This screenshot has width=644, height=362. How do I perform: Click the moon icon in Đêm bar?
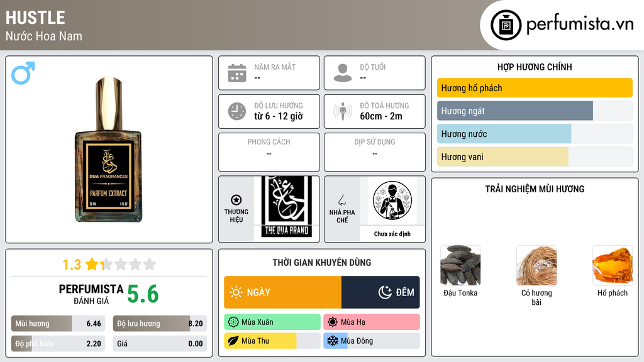coord(385,292)
